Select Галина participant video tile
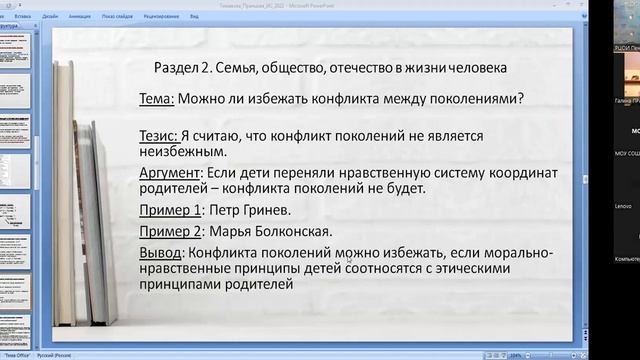The image size is (640, 360). (627, 78)
